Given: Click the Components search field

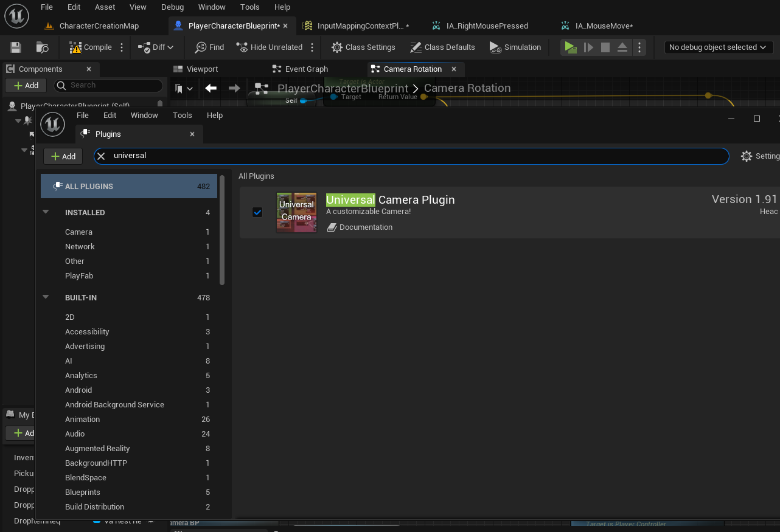Looking at the screenshot, I should [x=108, y=85].
